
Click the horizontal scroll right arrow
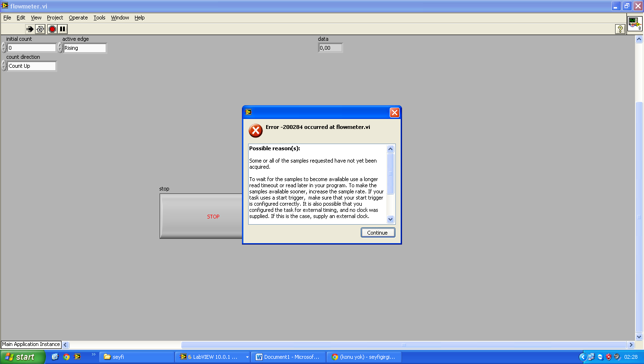point(631,345)
